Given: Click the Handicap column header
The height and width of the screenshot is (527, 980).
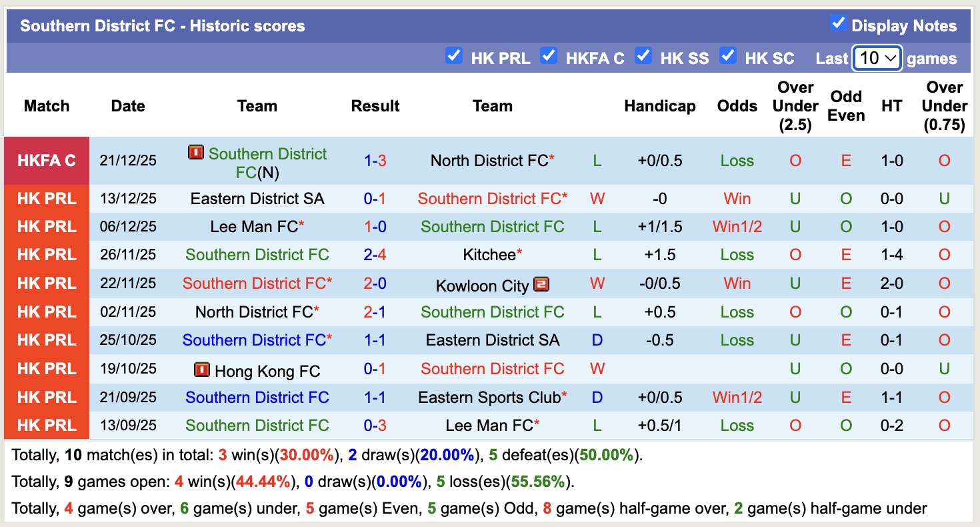Looking at the screenshot, I should click(659, 106).
